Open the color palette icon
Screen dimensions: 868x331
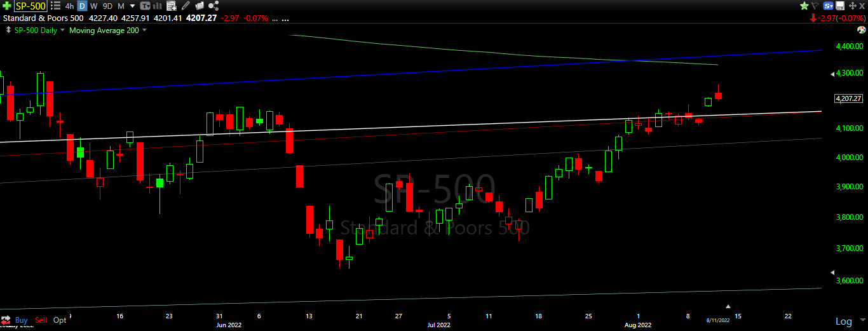[862, 30]
